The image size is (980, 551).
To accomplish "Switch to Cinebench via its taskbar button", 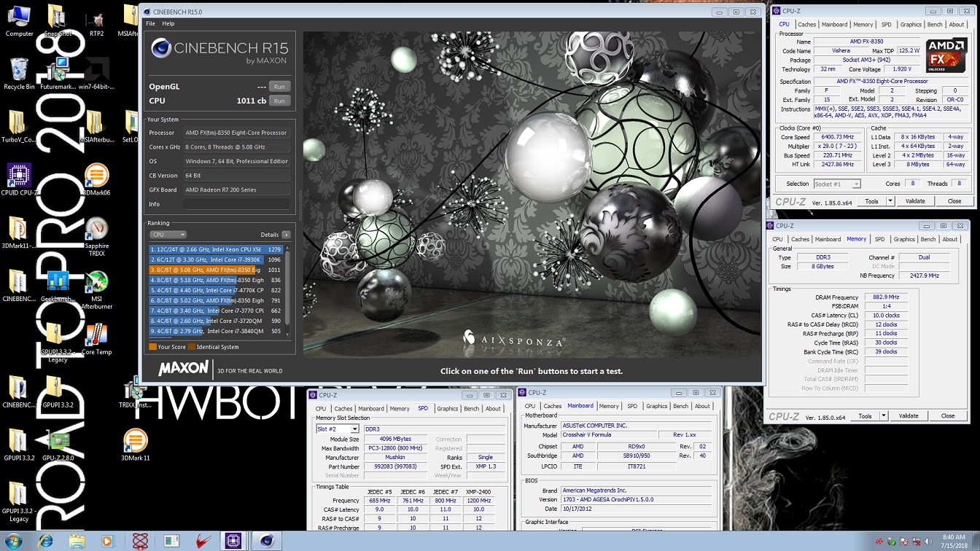I will click(267, 541).
